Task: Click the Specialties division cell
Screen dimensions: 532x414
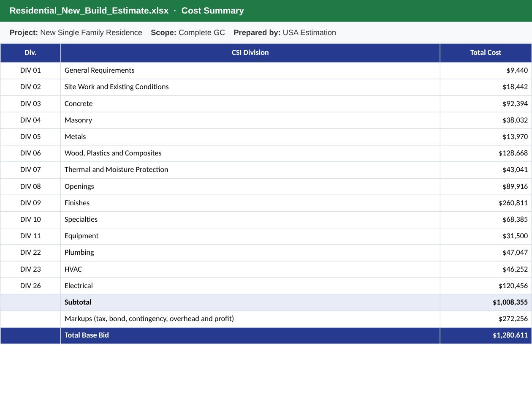Action: tap(250, 220)
